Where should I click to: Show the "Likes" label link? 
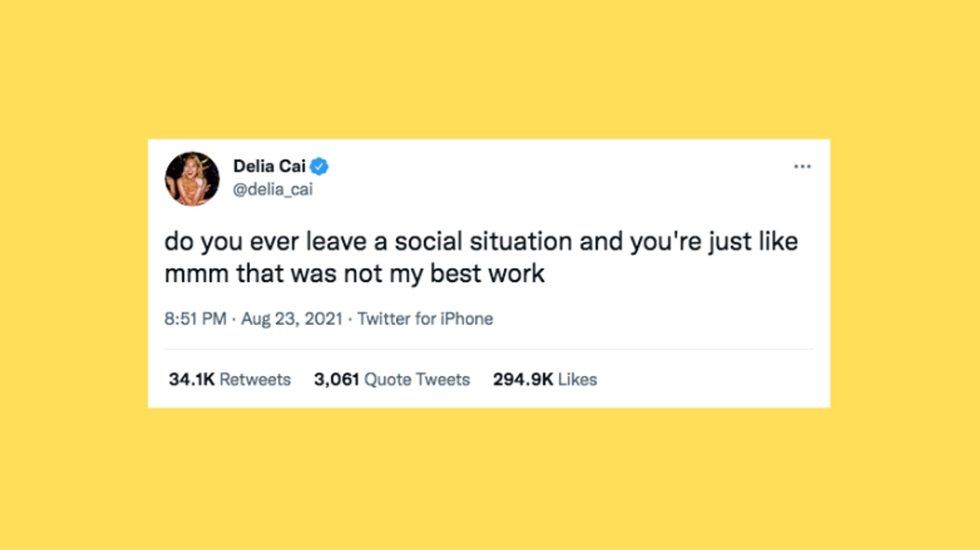click(x=577, y=379)
